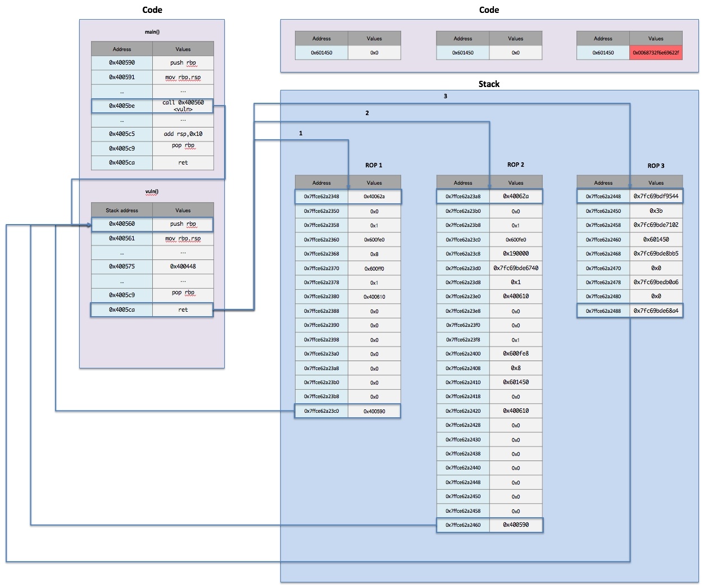Select the ROP 2 table label
The width and height of the screenshot is (704, 588).
click(515, 165)
